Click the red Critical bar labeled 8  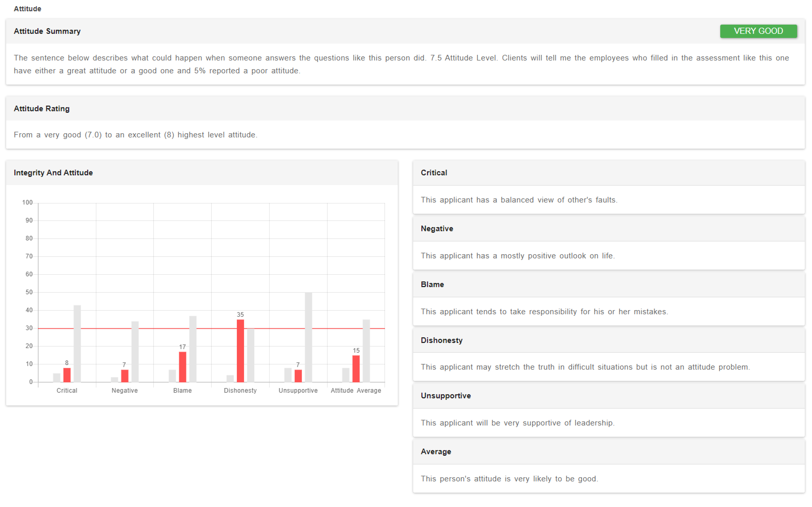click(67, 375)
